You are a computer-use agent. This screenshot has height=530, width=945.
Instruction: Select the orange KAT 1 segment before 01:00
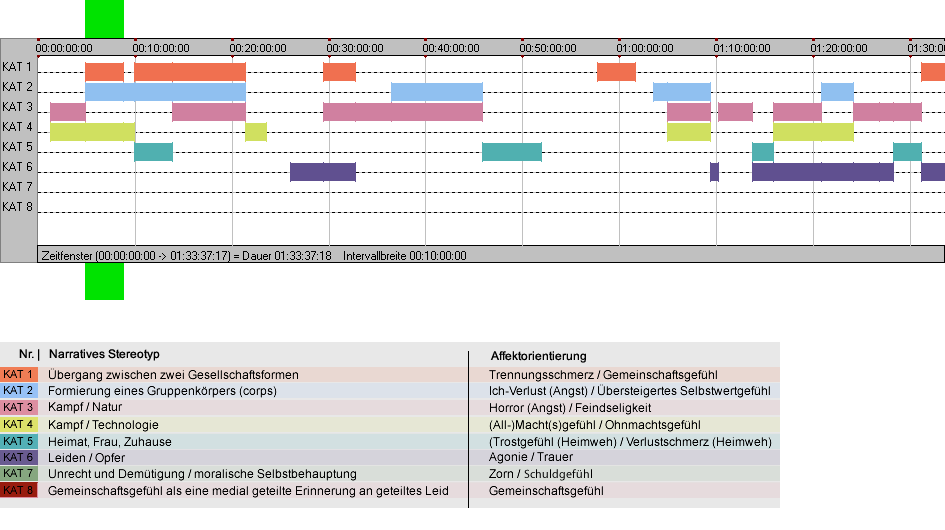pos(617,72)
